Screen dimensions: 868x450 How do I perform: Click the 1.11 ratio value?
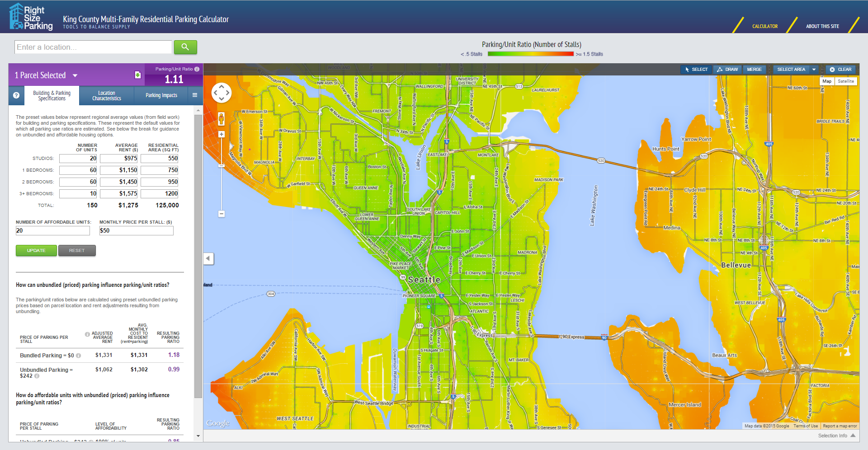click(174, 80)
